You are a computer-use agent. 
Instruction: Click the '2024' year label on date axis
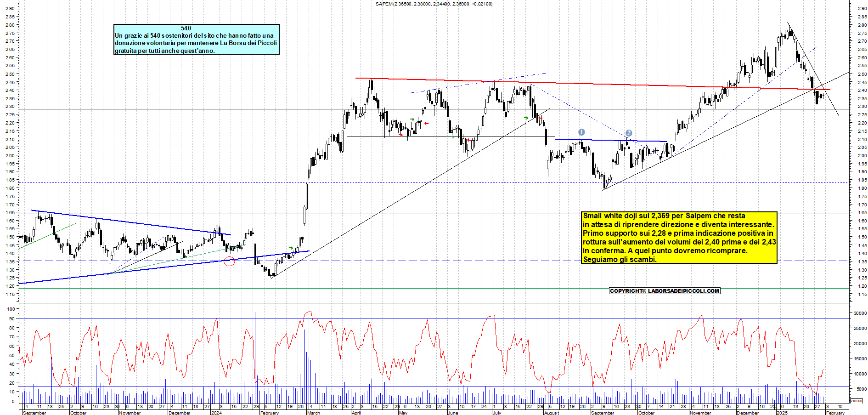point(216,413)
